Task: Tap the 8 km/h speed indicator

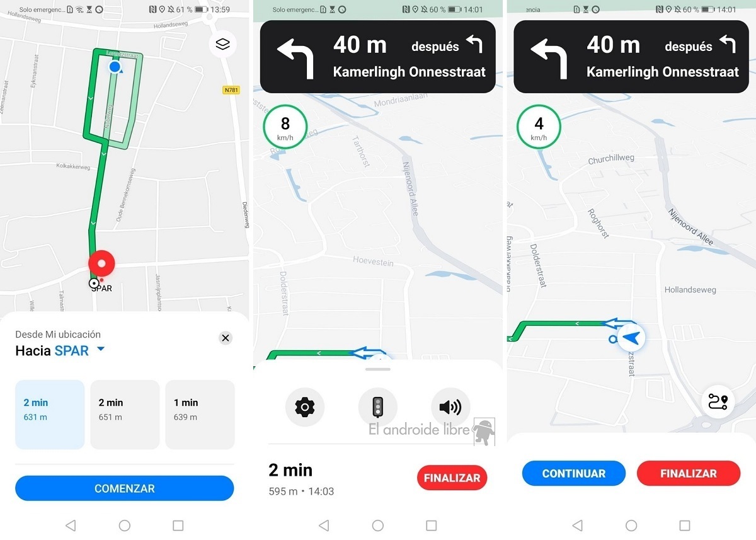Action: [x=285, y=127]
